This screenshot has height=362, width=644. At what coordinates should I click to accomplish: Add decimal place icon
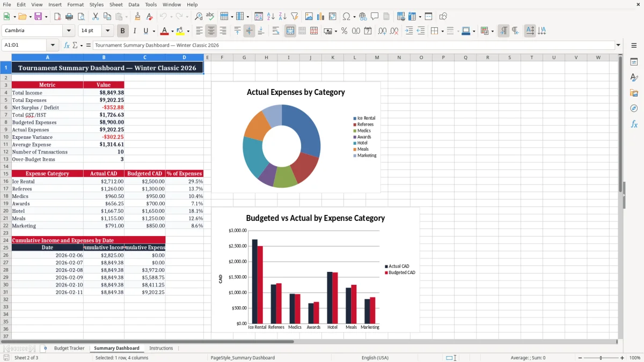tap(382, 31)
